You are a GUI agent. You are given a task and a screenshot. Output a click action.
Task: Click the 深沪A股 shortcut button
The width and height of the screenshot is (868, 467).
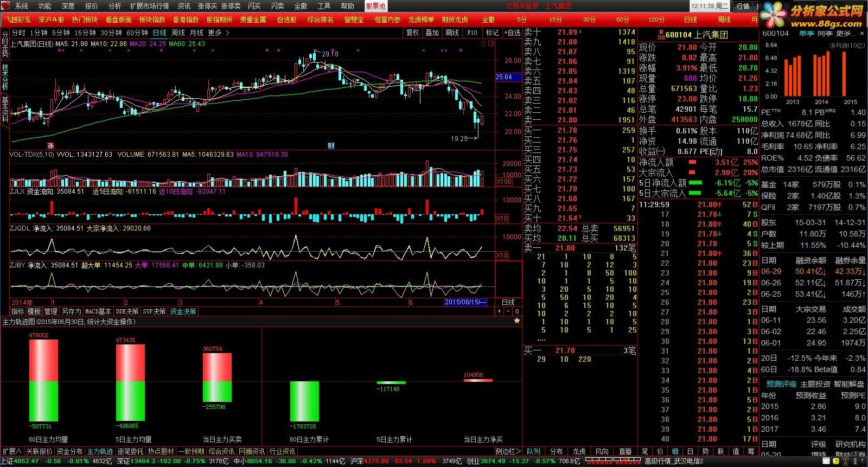(x=51, y=20)
